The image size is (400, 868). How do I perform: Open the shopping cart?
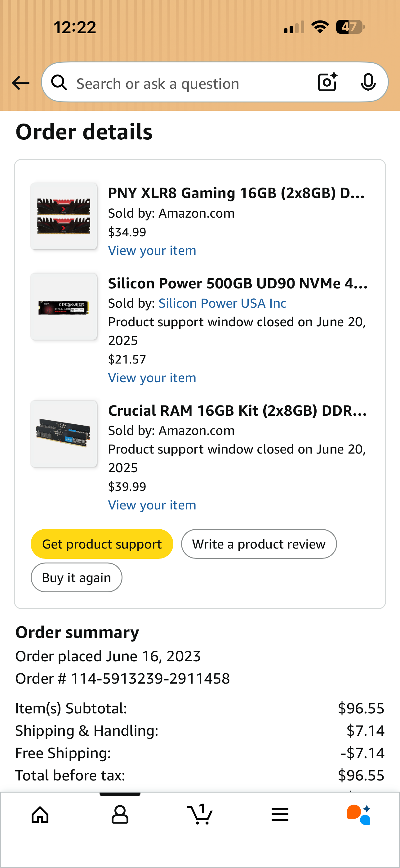200,815
